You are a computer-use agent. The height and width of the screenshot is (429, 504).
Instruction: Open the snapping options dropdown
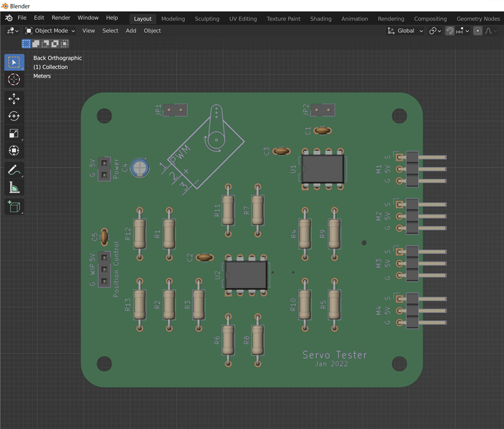463,31
